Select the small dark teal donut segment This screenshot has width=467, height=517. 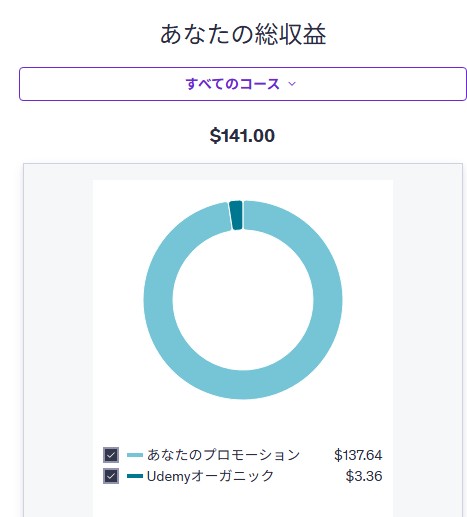[236, 215]
